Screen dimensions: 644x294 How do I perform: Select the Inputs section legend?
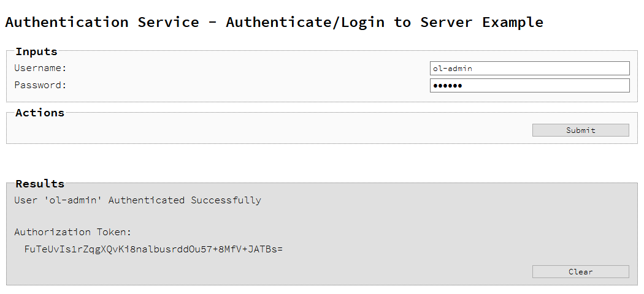click(36, 51)
